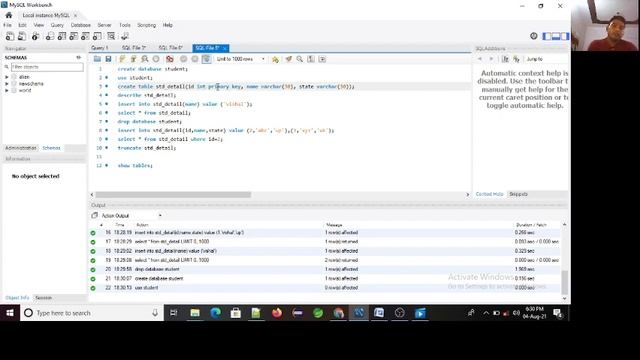Image resolution: width=640 pixels, height=360 pixels.
Task: Get manual context help for caret position
Action: 505,59
